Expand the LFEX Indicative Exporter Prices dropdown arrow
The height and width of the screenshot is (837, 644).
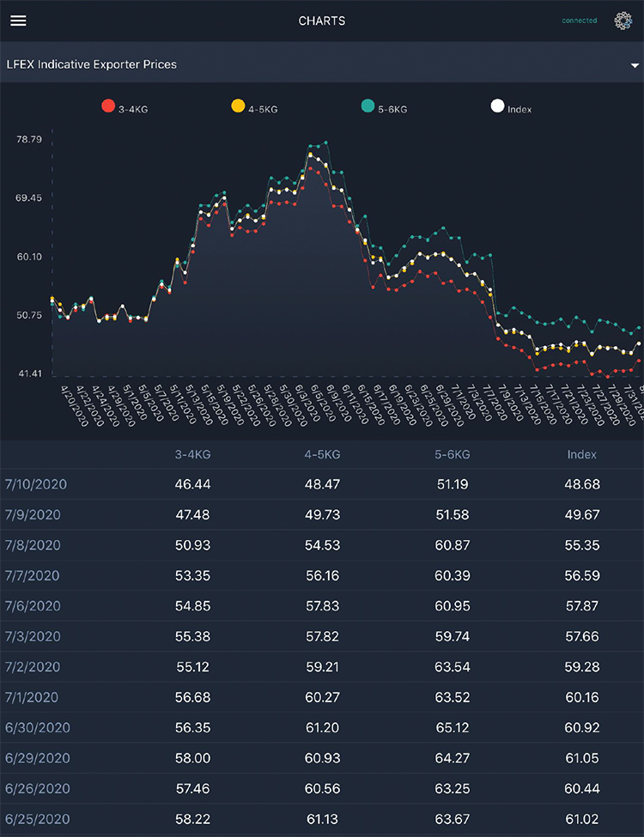[635, 65]
